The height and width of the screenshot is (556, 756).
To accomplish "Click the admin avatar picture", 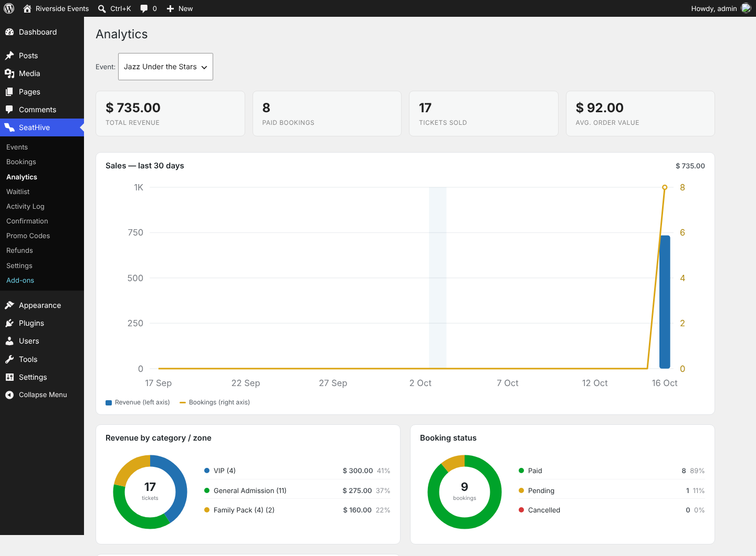I will (x=746, y=8).
